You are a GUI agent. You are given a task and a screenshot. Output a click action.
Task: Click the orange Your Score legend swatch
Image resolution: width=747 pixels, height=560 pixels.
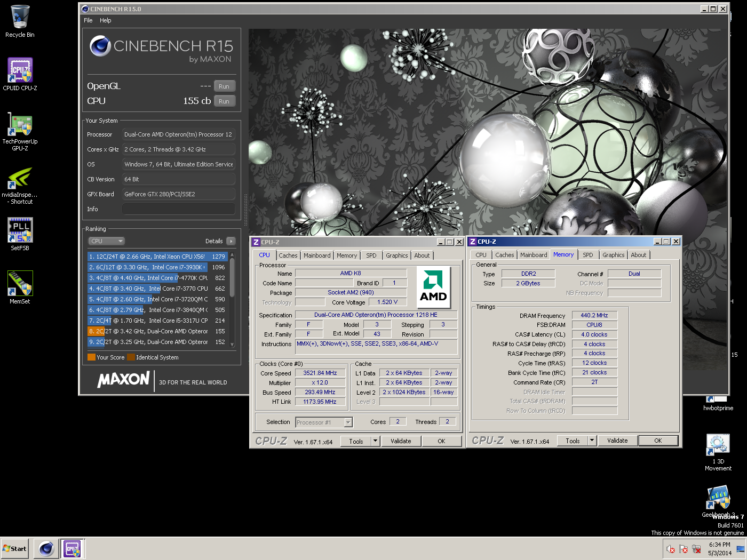coord(91,357)
